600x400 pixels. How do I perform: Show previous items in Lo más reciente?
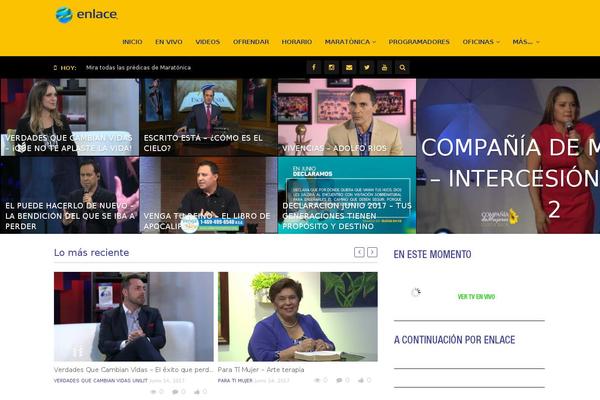click(x=359, y=252)
